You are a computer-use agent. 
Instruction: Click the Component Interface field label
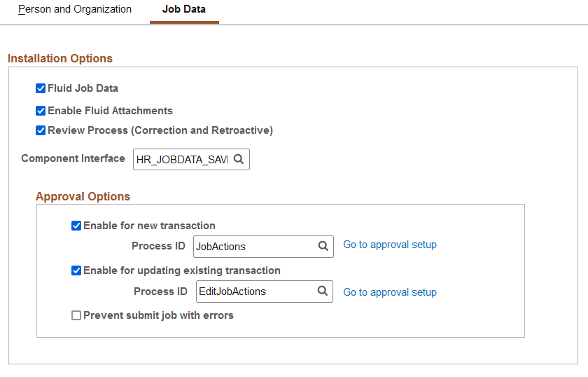pyautogui.click(x=73, y=158)
